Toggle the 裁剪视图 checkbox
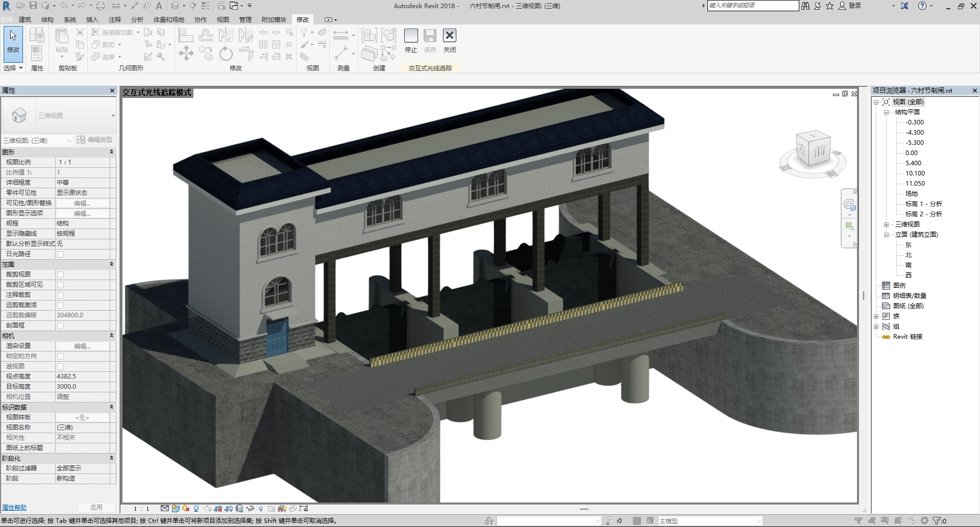 click(61, 274)
